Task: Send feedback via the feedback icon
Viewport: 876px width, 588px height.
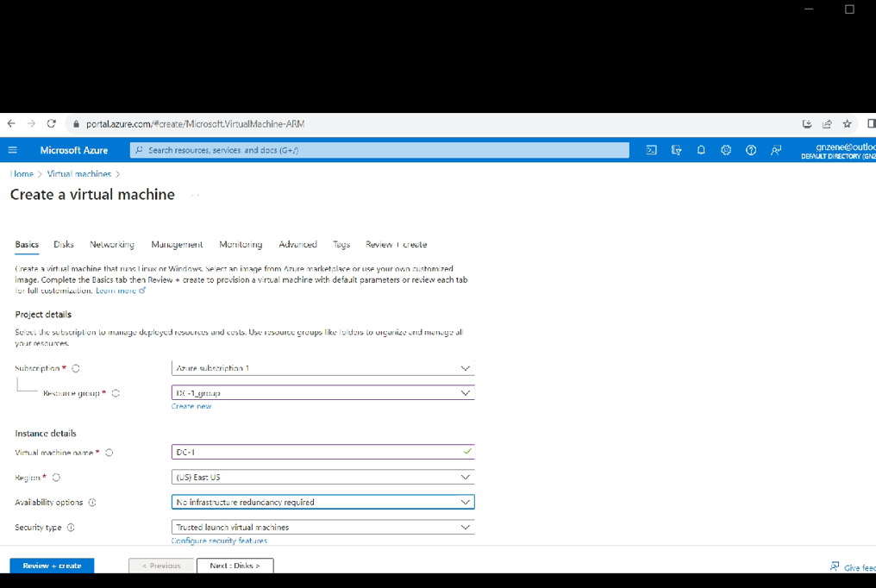Action: click(x=775, y=150)
